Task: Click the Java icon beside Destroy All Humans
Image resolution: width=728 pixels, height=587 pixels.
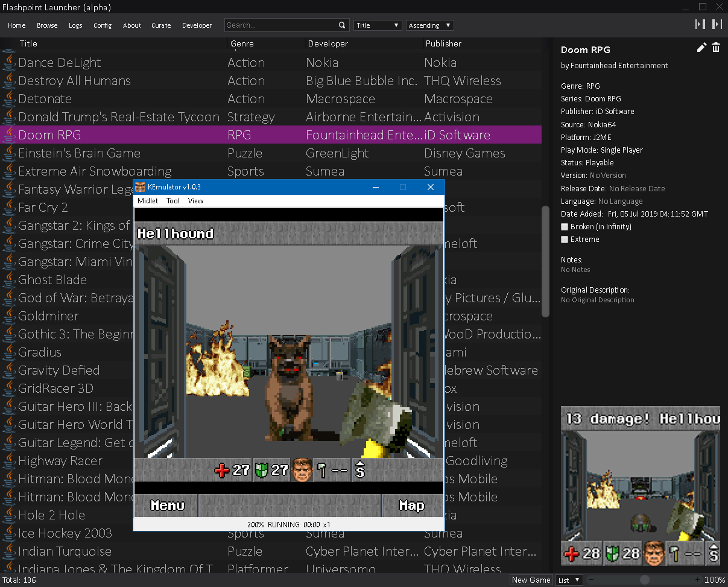Action: (x=8, y=81)
